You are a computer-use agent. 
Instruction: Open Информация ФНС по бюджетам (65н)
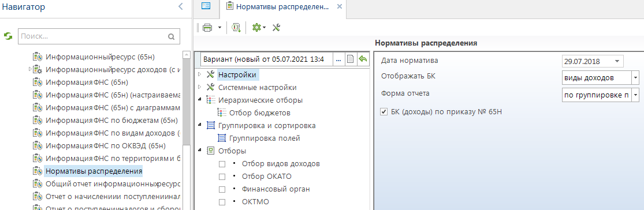[111, 121]
